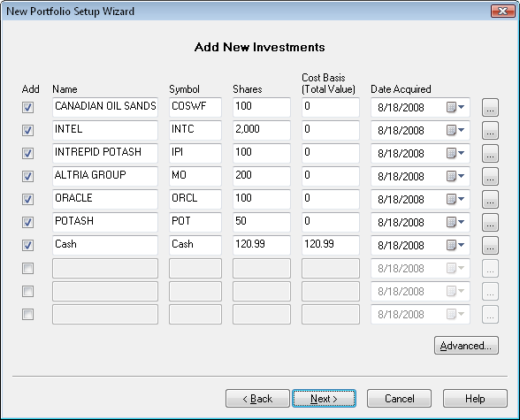Click date text 8/18/2008 for ORACLE row

[401, 200]
